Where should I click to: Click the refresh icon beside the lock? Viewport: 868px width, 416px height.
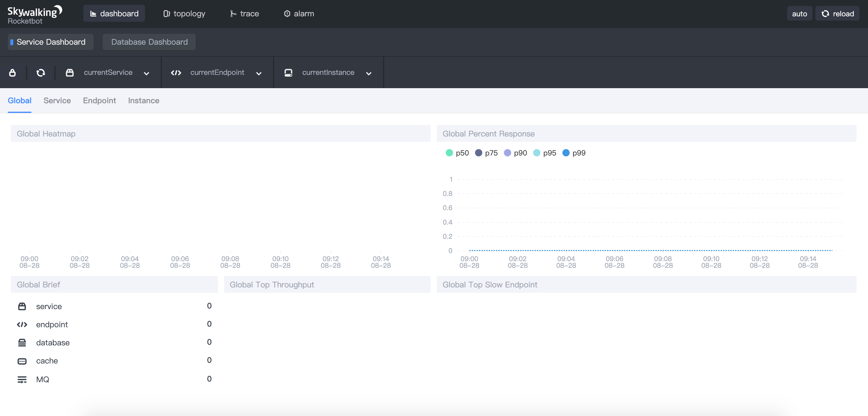[x=41, y=72]
